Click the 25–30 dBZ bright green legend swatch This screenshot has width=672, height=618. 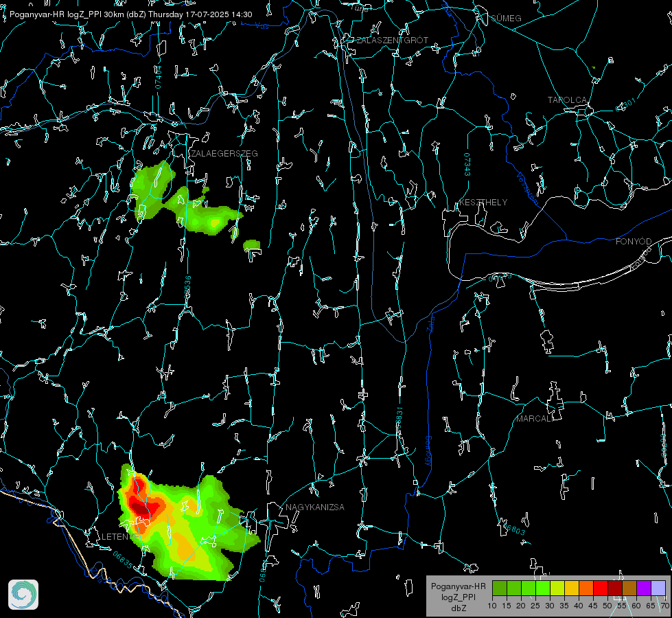tap(543, 588)
